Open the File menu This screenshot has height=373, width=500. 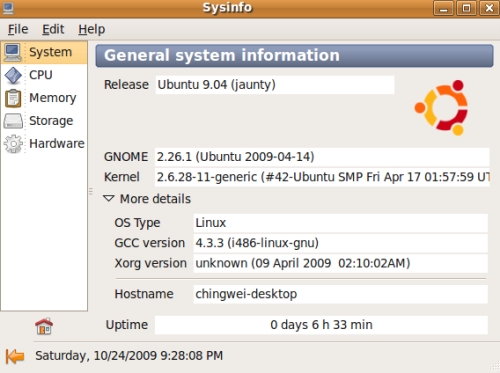point(18,29)
